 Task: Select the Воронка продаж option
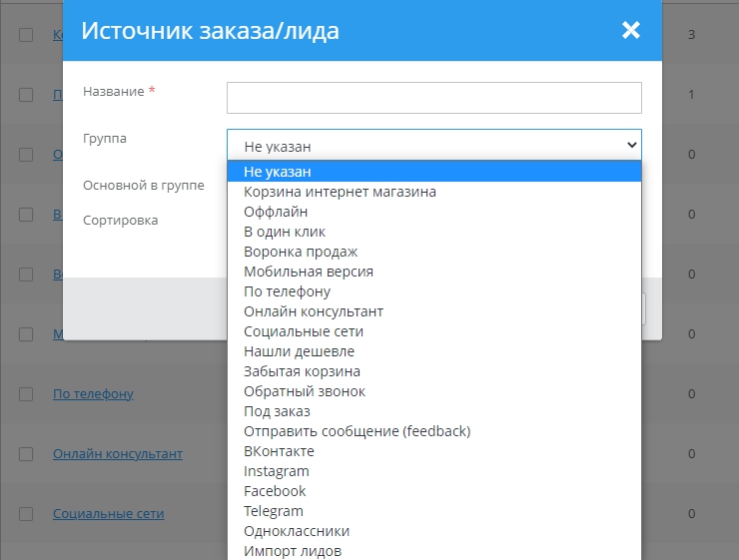[301, 252]
